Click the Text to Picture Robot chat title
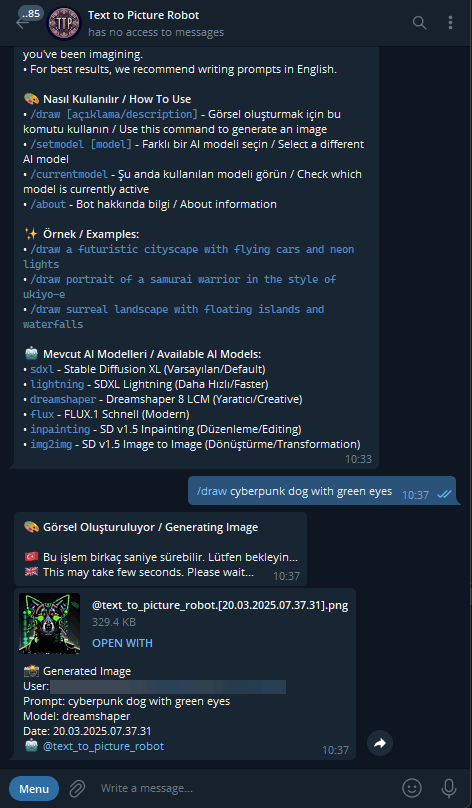472x808 pixels. coord(143,15)
